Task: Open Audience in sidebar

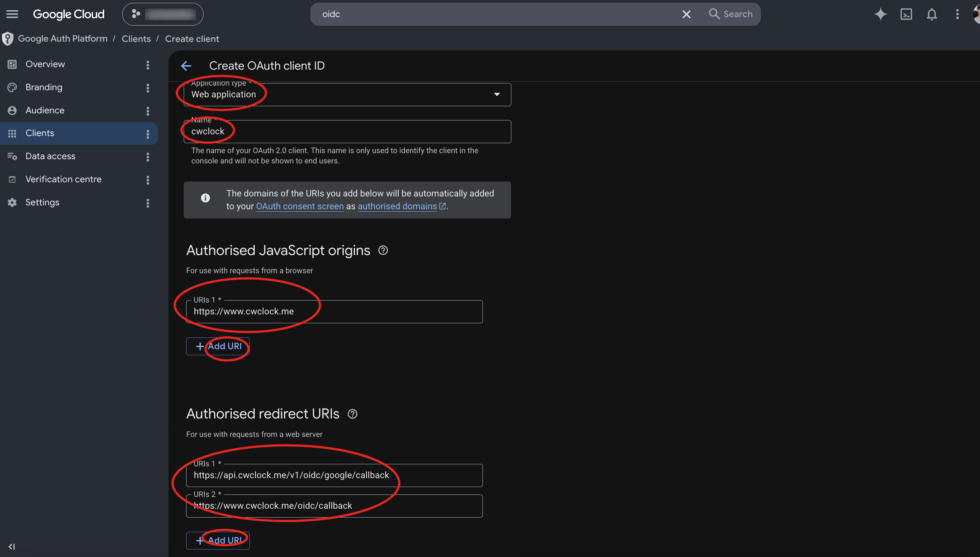Action: 45,110
